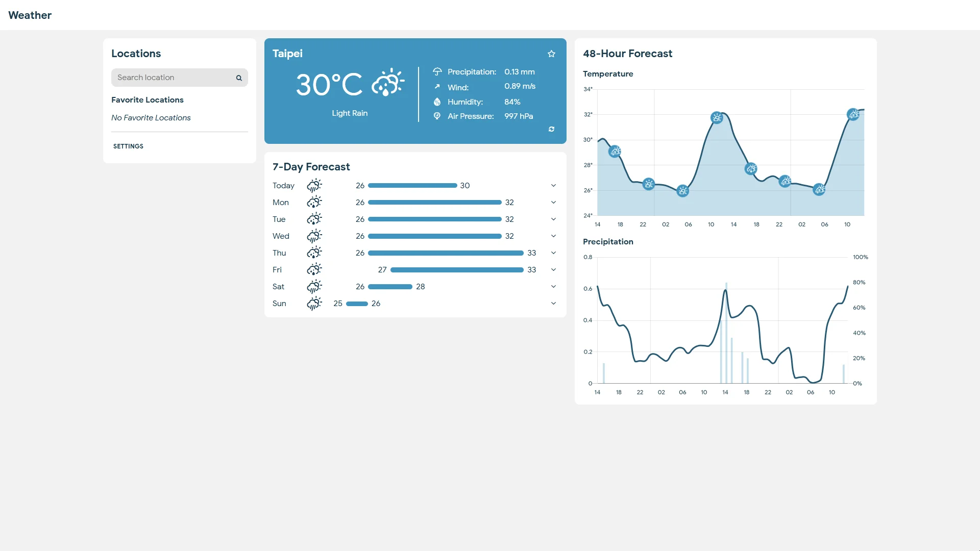
Task: Click Sunday's storm icon in 7-Day Forecast
Action: coord(314,303)
